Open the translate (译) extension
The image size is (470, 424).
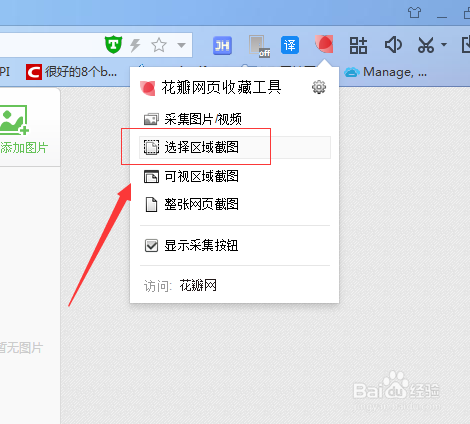pos(290,45)
